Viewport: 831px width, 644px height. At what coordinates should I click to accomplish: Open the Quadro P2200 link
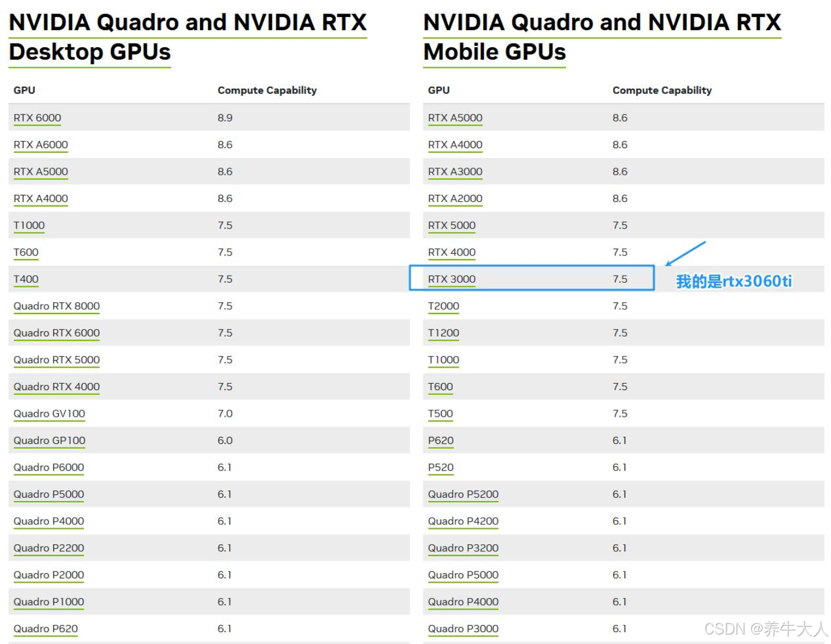[x=49, y=547]
